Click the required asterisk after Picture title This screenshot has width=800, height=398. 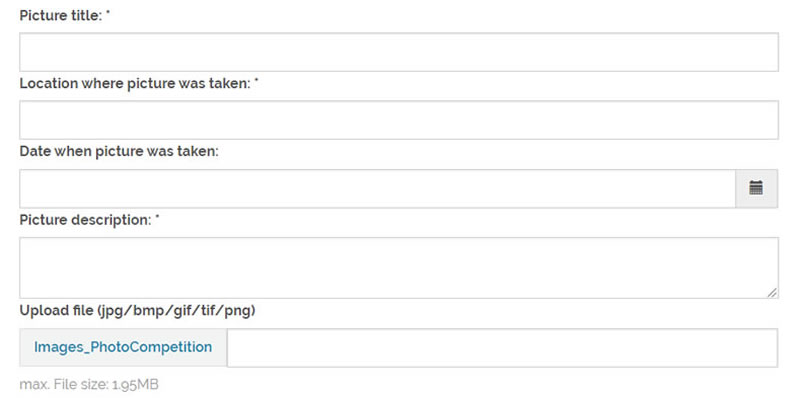pyautogui.click(x=108, y=13)
